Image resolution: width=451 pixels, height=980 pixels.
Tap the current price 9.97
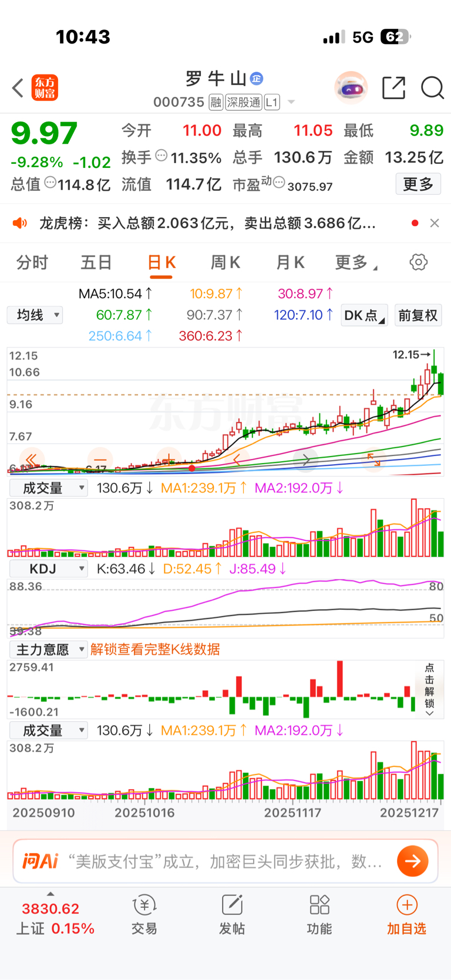(x=44, y=134)
